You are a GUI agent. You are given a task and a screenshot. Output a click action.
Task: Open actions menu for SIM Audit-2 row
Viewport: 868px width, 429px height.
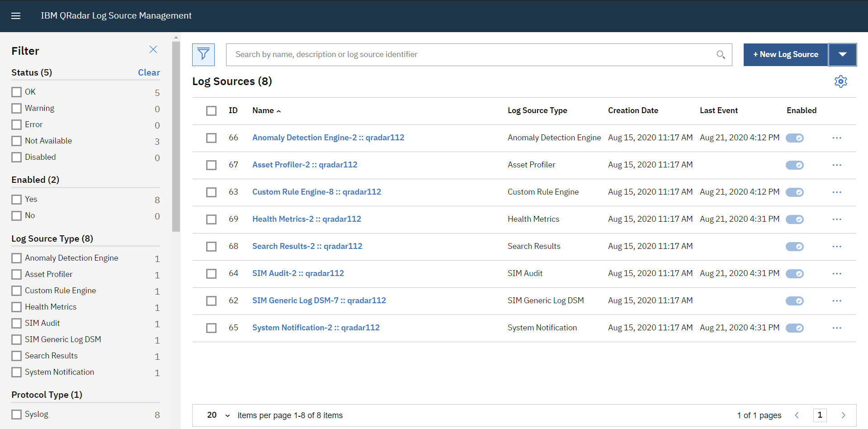click(x=837, y=274)
